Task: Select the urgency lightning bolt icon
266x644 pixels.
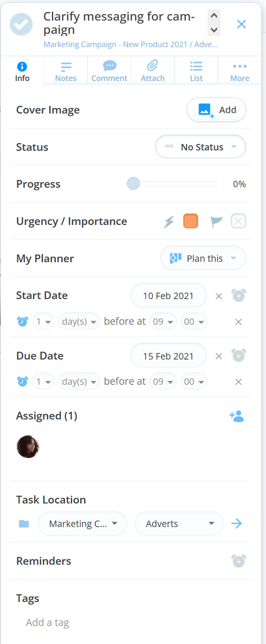Action: coord(168,221)
